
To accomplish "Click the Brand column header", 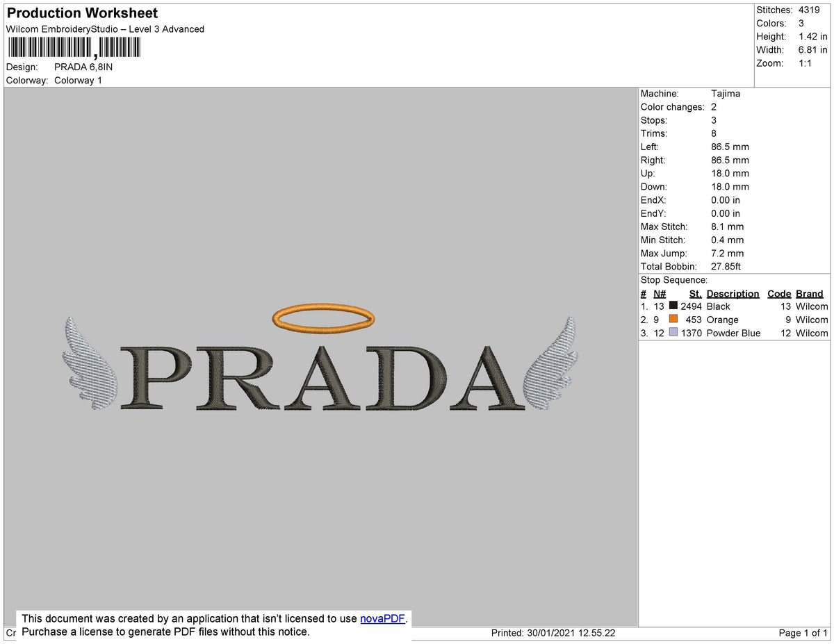I will [809, 293].
